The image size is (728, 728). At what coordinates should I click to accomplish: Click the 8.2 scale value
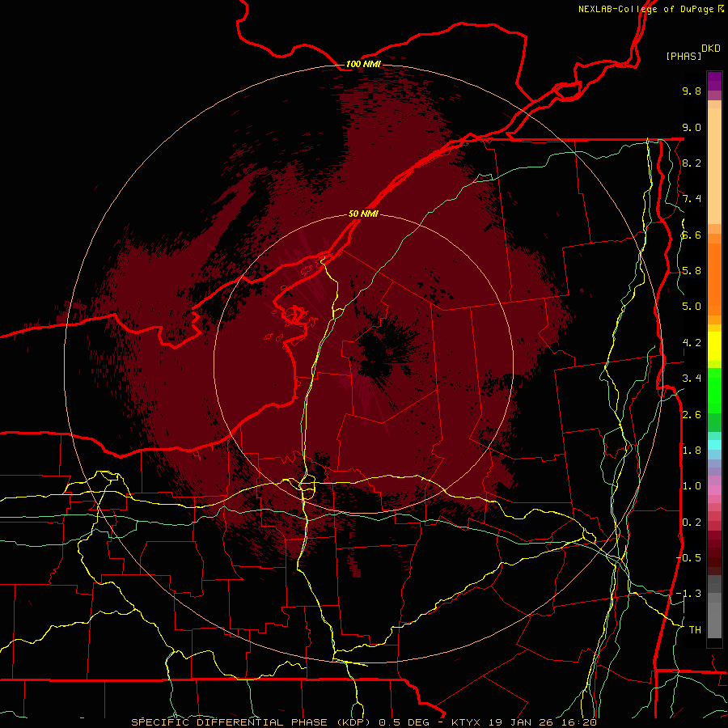pos(692,163)
